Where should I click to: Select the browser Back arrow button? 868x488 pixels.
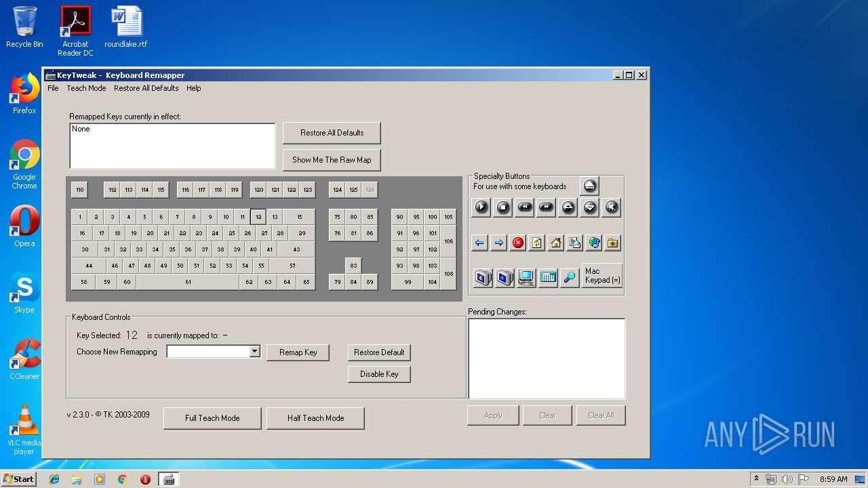(x=480, y=243)
